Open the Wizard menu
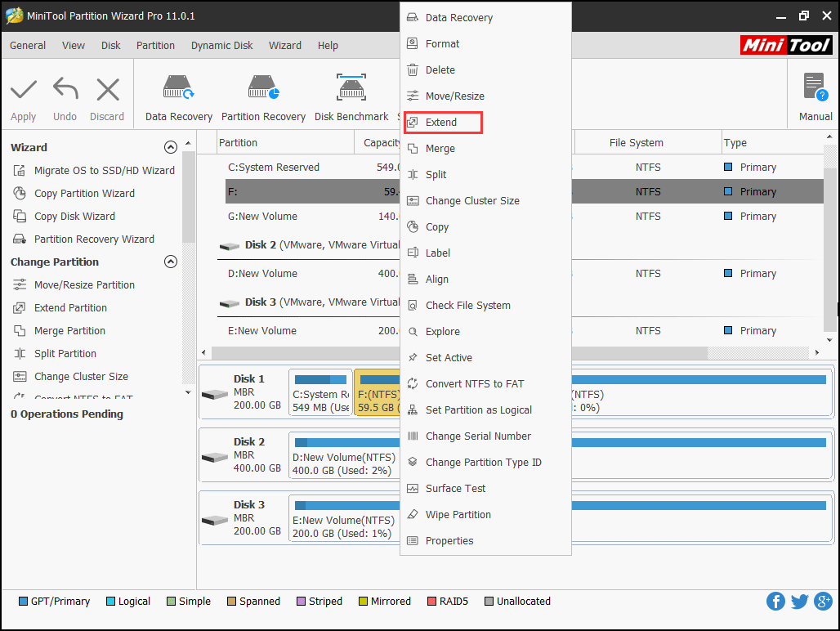Viewport: 840px width, 631px height. point(285,46)
